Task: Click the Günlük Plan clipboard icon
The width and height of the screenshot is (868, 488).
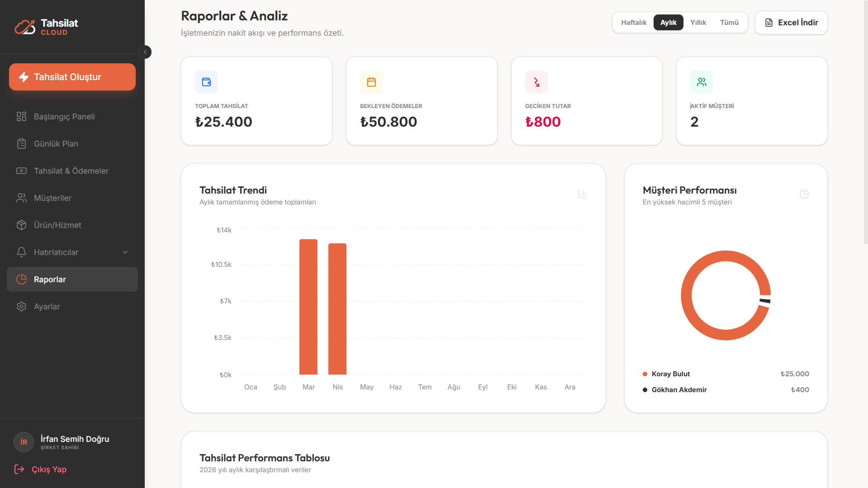Action: pos(21,144)
